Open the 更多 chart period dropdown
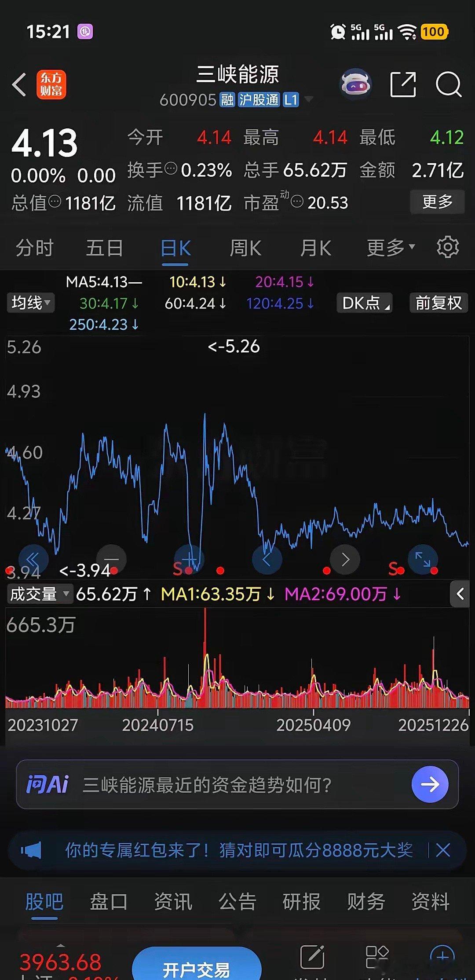The image size is (475, 980). pyautogui.click(x=391, y=248)
